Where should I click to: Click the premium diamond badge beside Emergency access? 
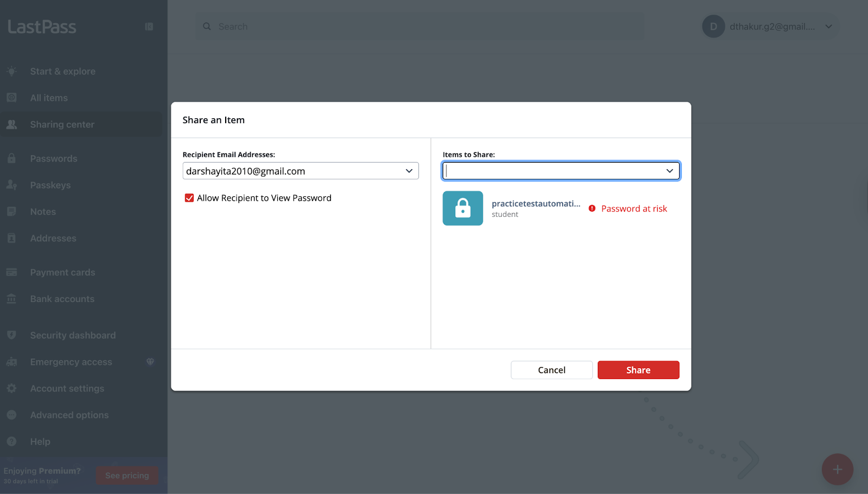(150, 362)
